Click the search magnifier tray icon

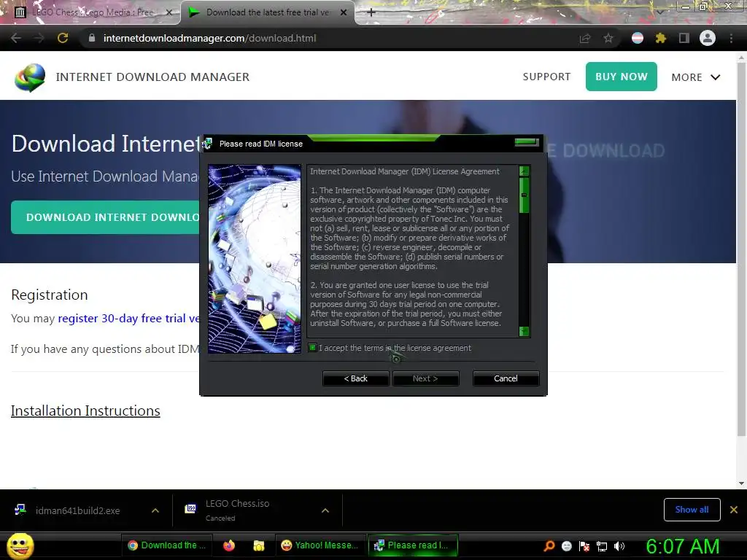549,545
